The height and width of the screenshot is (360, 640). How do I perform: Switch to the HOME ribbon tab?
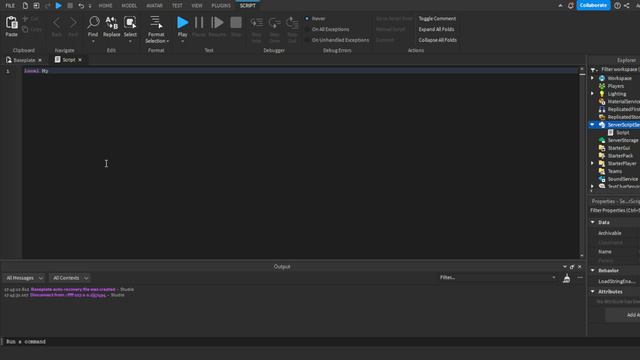105,6
